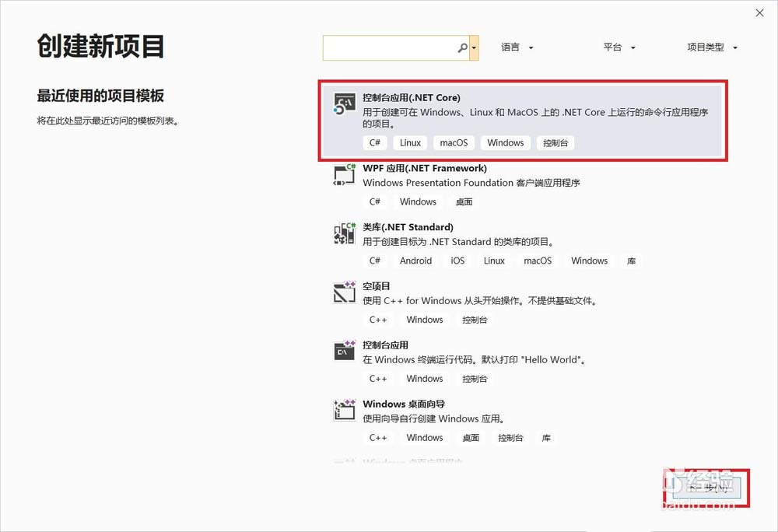Click the iOS tag on 类库(.NET Standard)

[457, 261]
